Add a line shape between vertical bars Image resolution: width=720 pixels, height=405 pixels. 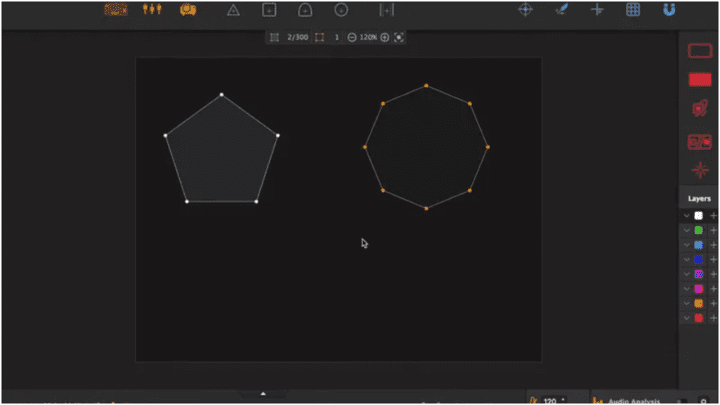click(387, 10)
